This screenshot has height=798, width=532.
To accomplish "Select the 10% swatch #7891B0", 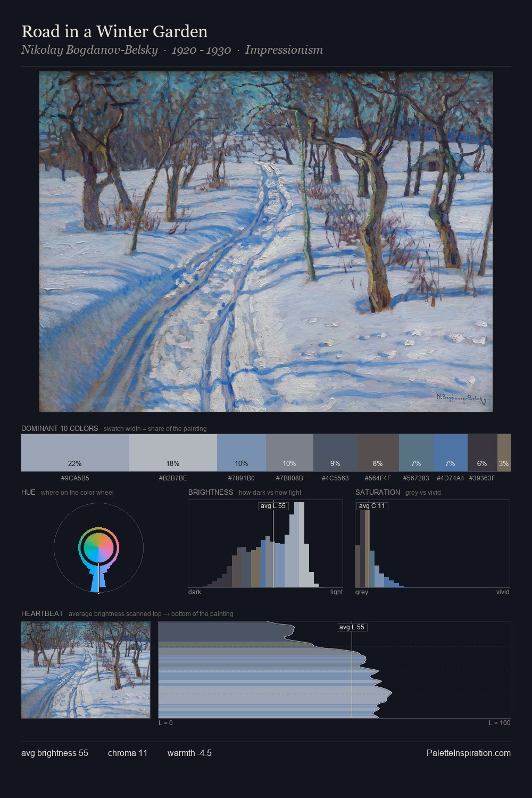I will tap(242, 453).
